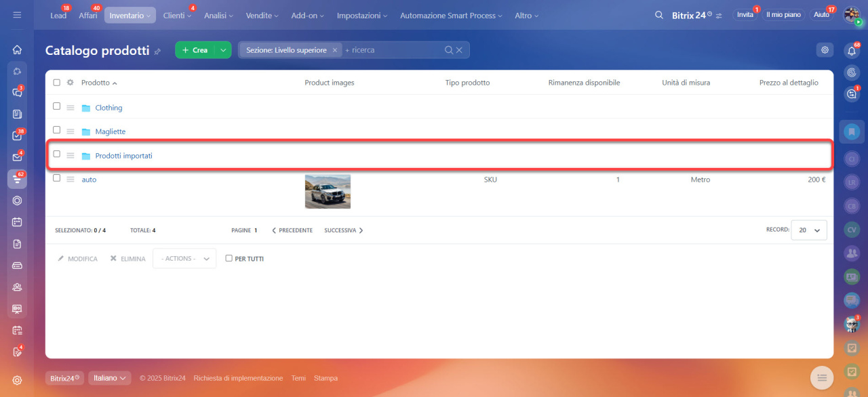Open the calendar icon in left sidebar
868x397 pixels.
pos(17,222)
